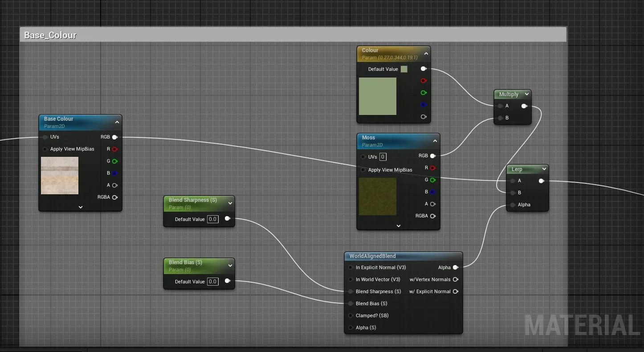Click WorldAlignedBlend Alpha (S) input pin
This screenshot has width=644, height=352.
point(351,328)
